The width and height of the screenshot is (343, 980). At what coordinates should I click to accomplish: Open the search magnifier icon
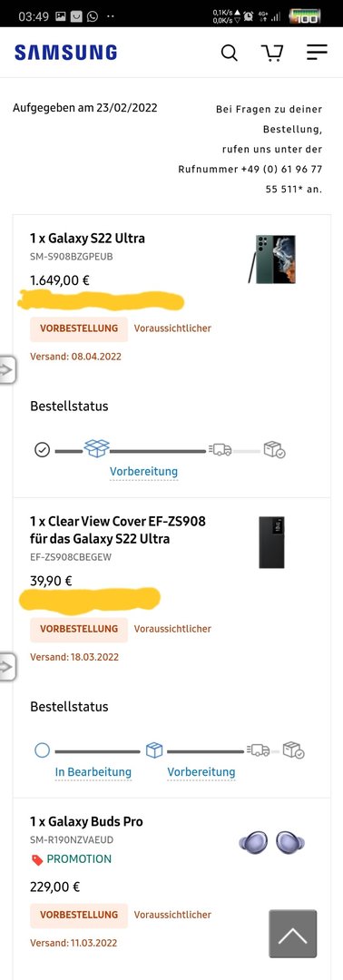tap(230, 54)
